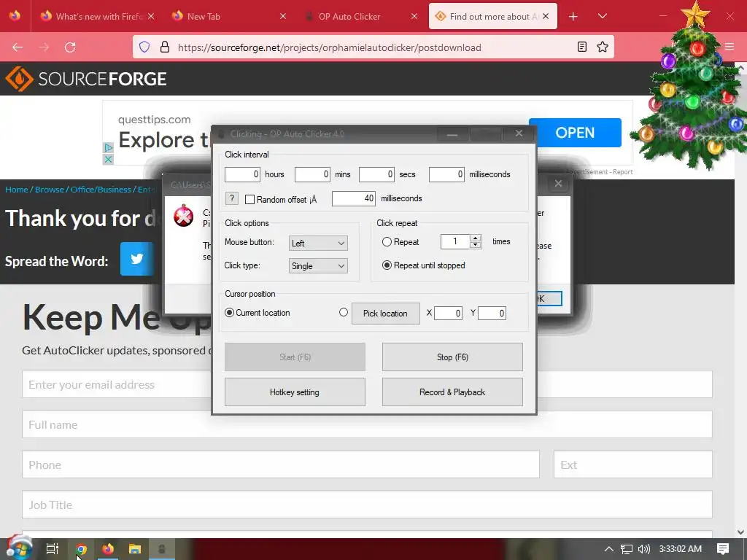Image resolution: width=747 pixels, height=560 pixels.
Task: Open the notification center icon
Action: coord(723,548)
